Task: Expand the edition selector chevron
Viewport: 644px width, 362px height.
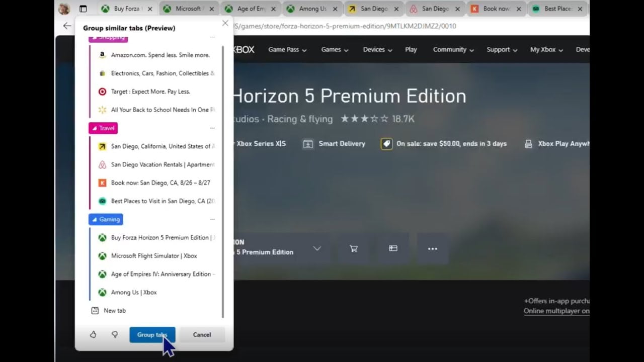Action: tap(317, 248)
